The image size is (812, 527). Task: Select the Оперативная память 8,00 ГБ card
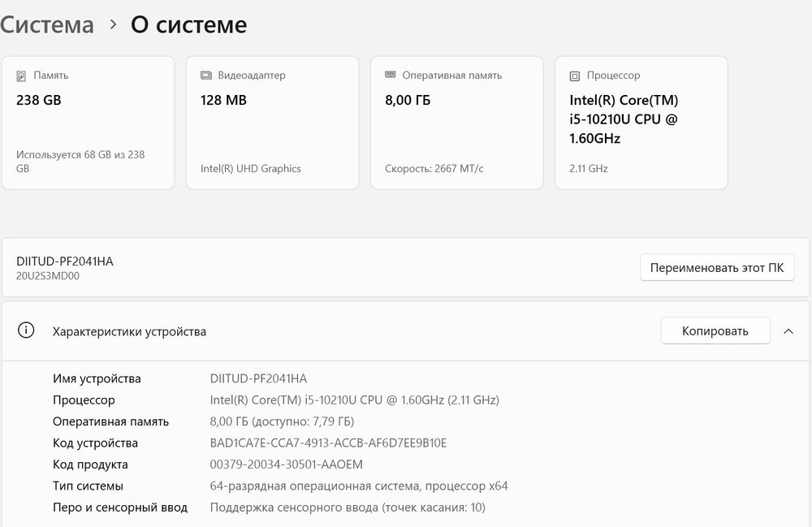[x=456, y=123]
